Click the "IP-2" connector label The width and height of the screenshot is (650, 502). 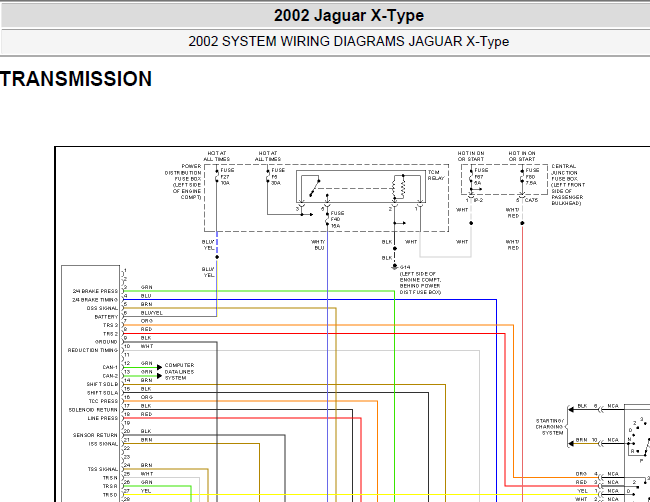[478, 200]
